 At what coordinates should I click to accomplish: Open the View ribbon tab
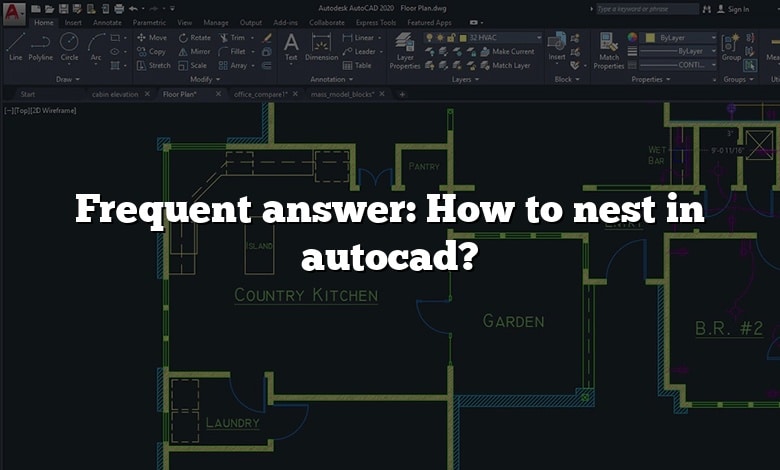point(185,22)
